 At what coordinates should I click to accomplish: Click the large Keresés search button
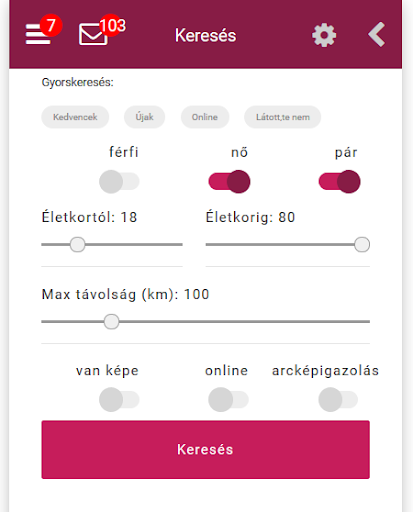pos(205,449)
